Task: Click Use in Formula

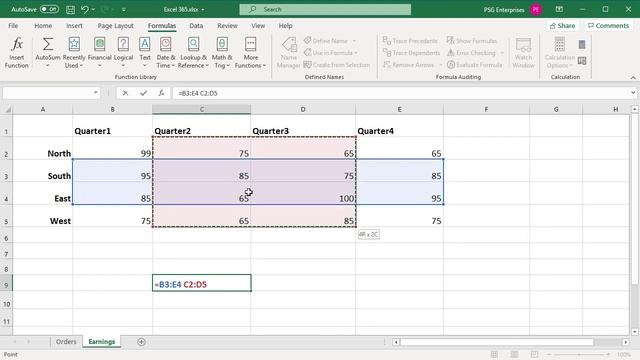Action: point(331,53)
